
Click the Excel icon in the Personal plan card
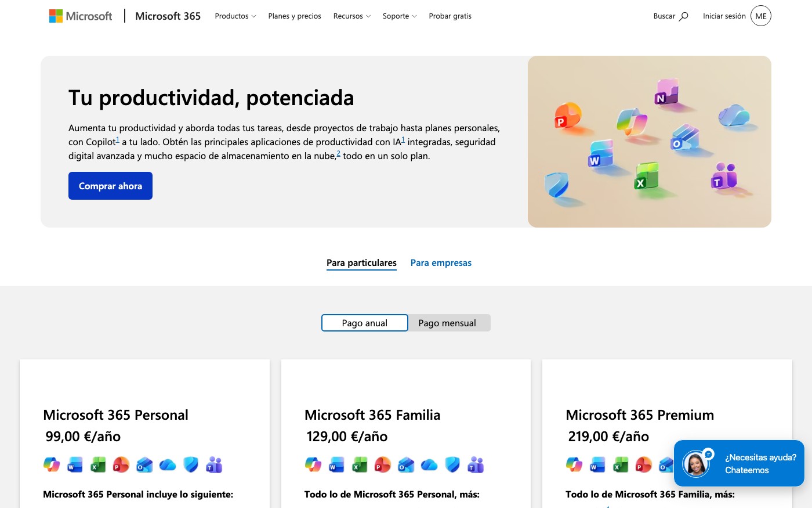point(98,464)
